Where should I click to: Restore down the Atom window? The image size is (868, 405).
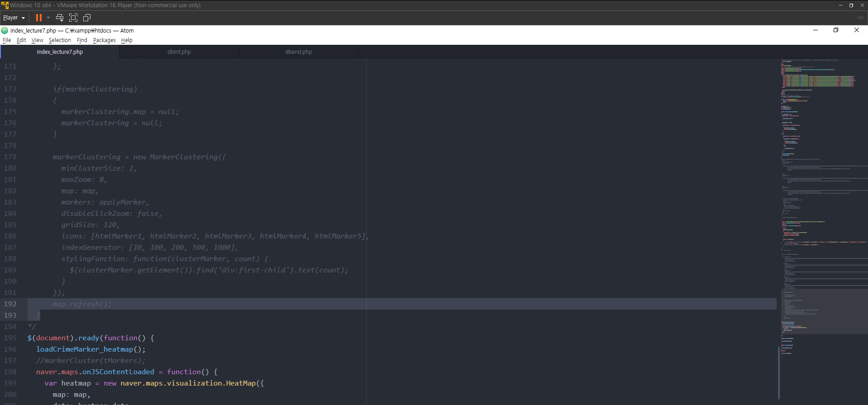(836, 30)
